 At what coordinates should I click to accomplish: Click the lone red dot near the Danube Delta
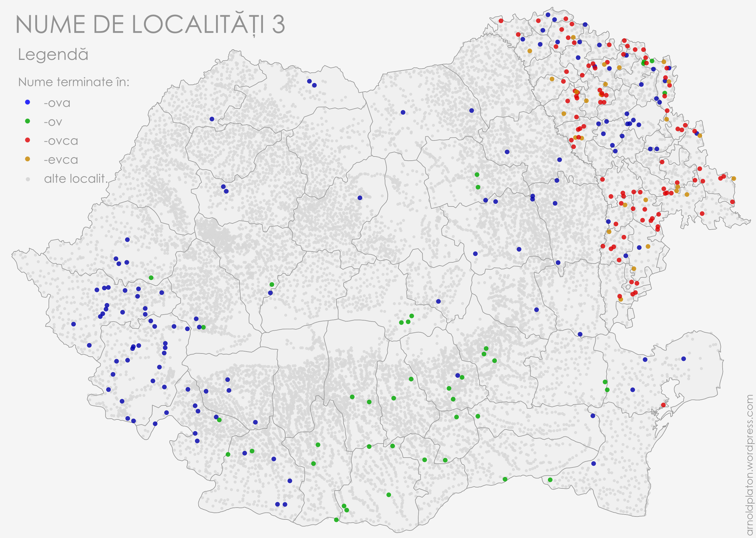[x=663, y=405]
